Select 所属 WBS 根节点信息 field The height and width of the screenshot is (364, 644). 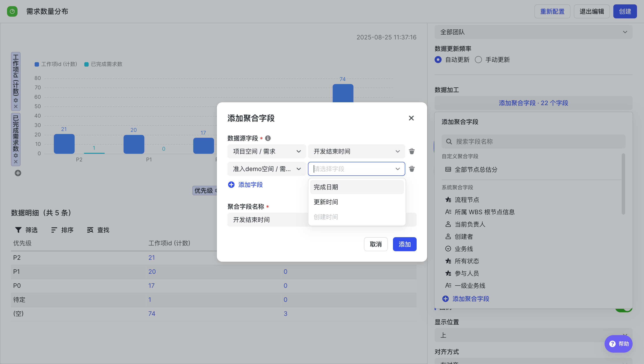point(531,212)
